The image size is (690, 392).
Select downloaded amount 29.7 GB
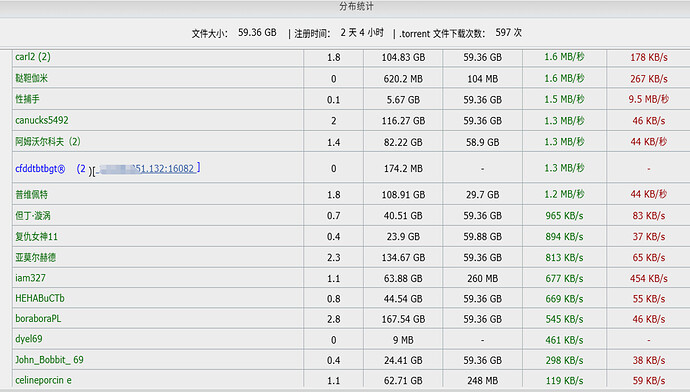(483, 194)
